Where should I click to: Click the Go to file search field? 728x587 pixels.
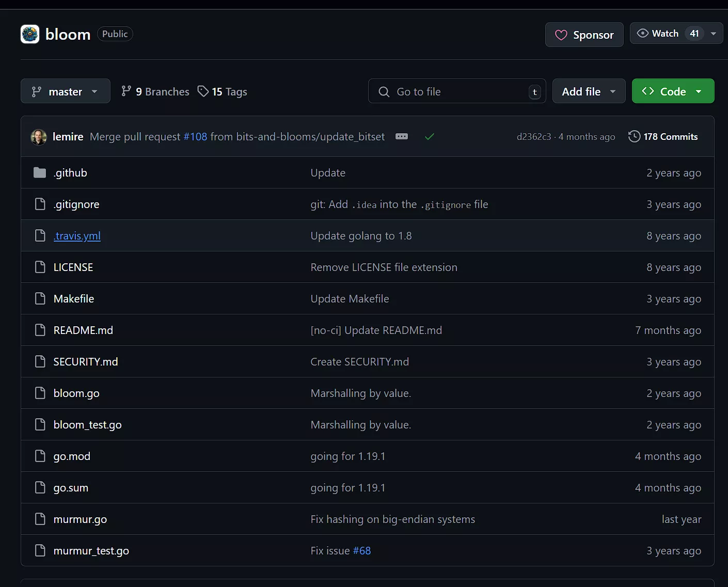point(456,91)
